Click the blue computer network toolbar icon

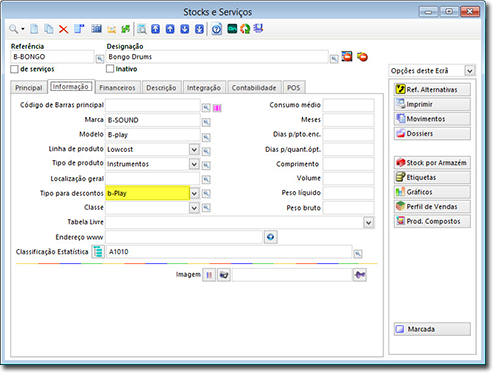(258, 29)
